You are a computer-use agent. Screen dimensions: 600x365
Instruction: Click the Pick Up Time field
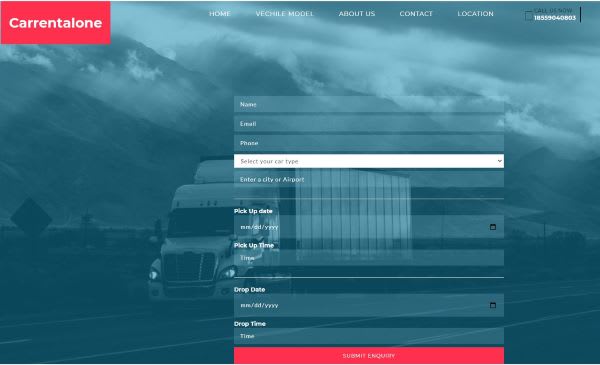coord(369,258)
